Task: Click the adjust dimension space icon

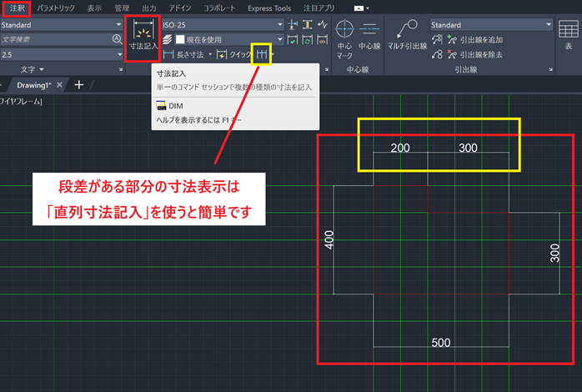Action: (x=308, y=25)
